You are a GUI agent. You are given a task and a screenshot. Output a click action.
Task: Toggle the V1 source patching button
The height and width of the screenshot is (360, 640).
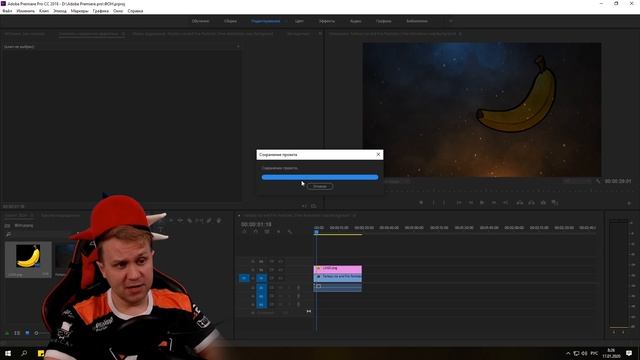(x=244, y=278)
